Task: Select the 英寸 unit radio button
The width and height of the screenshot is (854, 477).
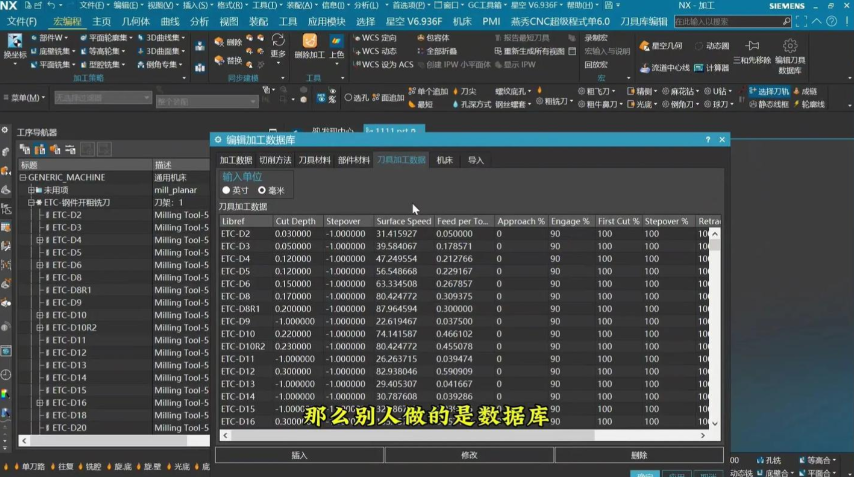Action: pyautogui.click(x=226, y=190)
